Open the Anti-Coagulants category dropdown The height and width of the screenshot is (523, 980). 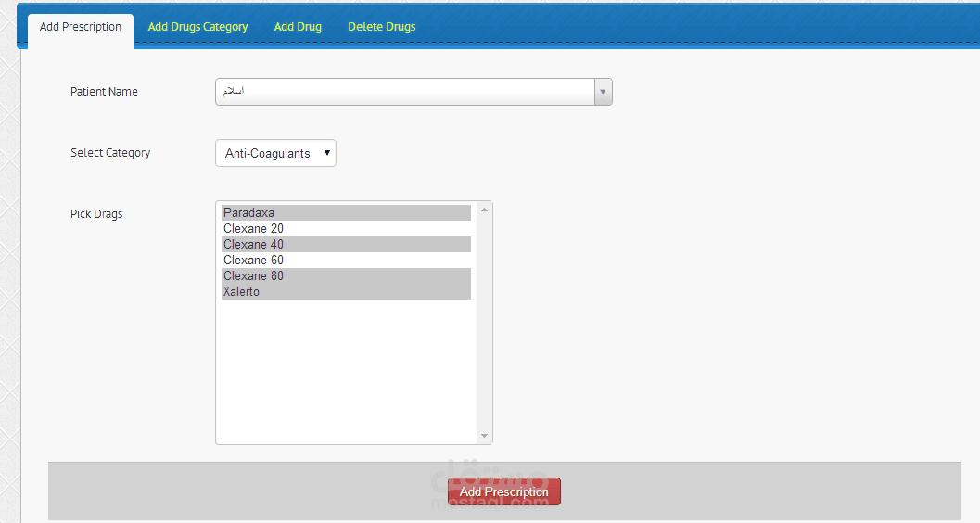[x=275, y=153]
